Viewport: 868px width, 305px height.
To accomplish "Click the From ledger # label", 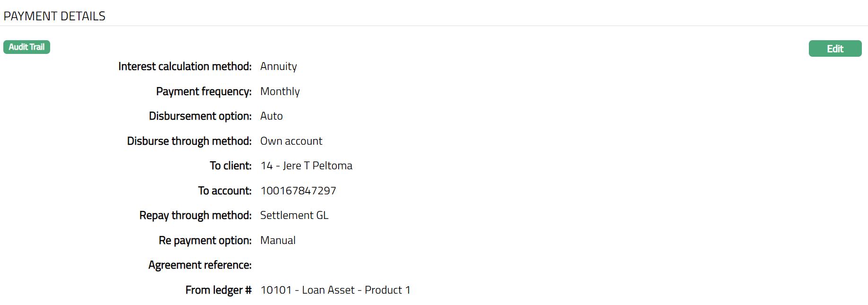I will pyautogui.click(x=219, y=290).
